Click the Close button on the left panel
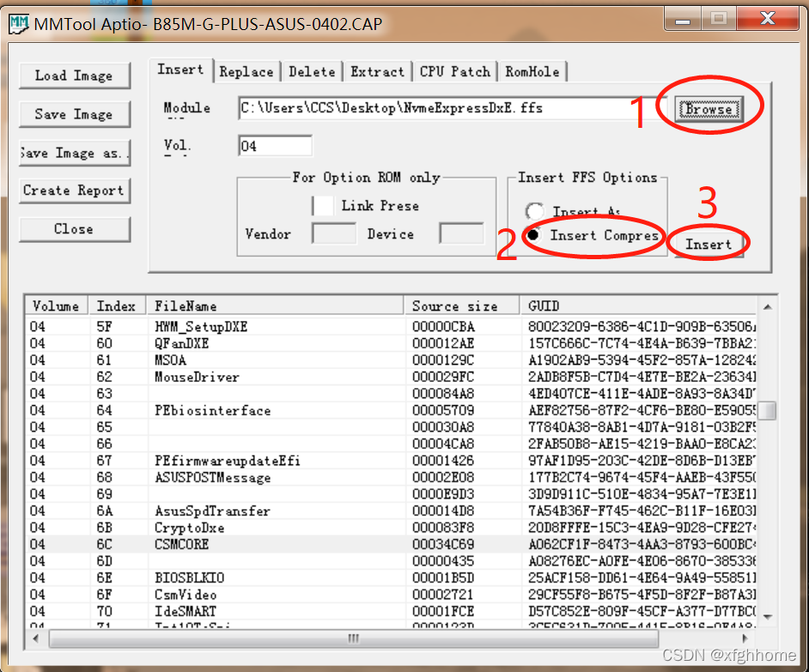The height and width of the screenshot is (672, 809). point(75,229)
